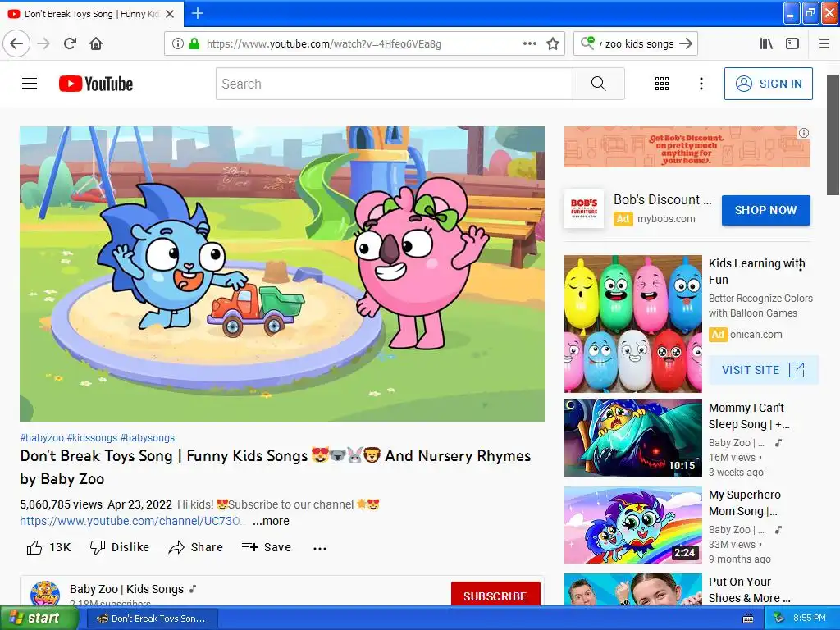Go back to previous page
840x630 pixels.
point(16,43)
